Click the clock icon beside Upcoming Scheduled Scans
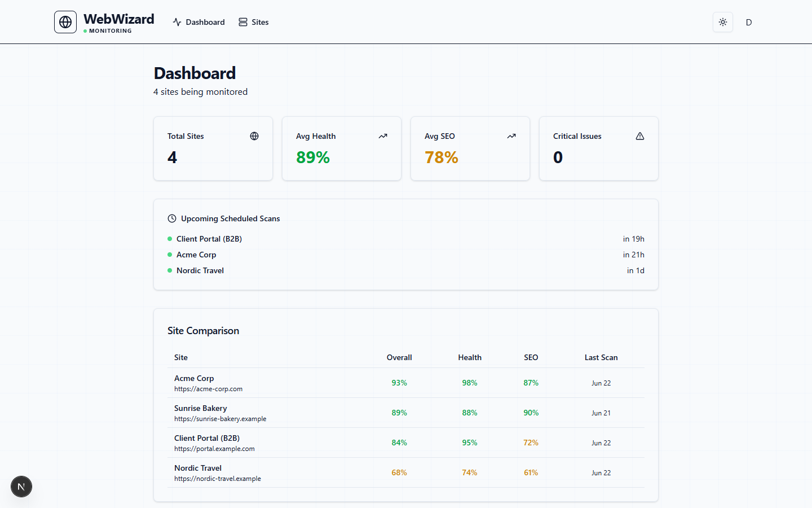 click(x=172, y=218)
